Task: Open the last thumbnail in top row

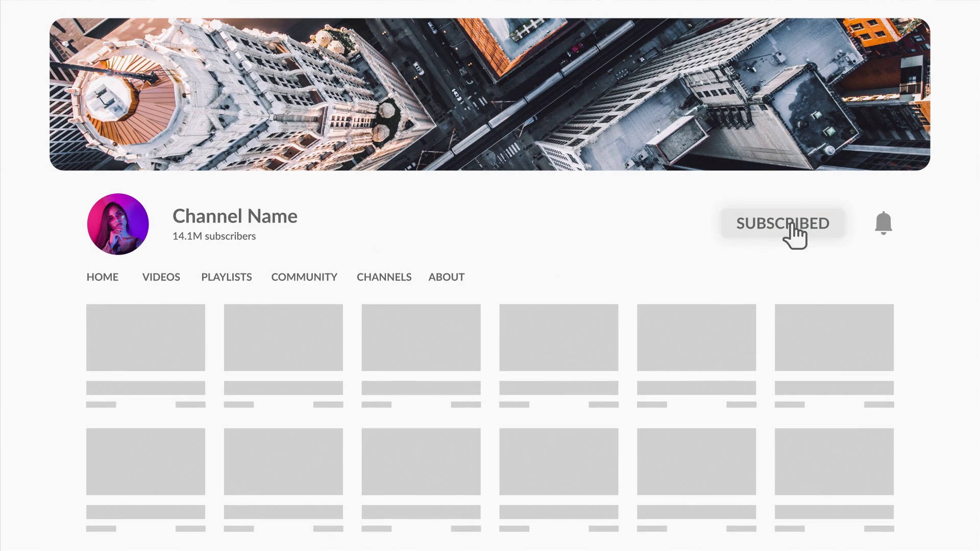Action: pyautogui.click(x=834, y=337)
